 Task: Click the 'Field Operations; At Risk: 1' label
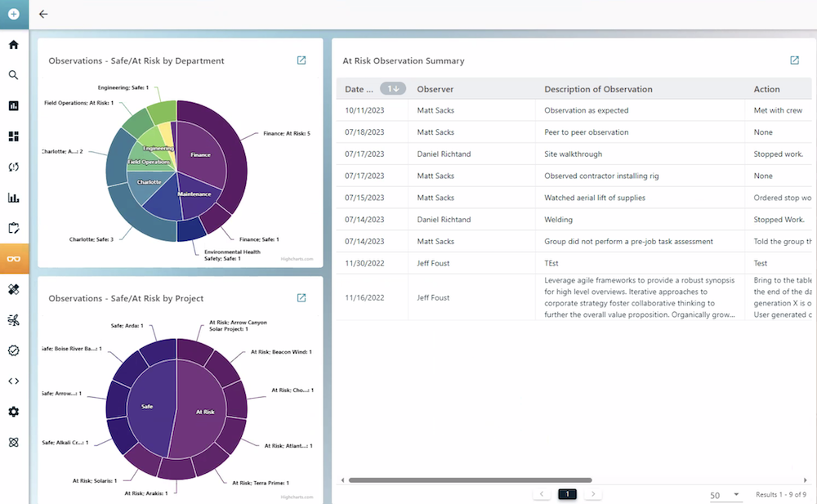coord(78,103)
